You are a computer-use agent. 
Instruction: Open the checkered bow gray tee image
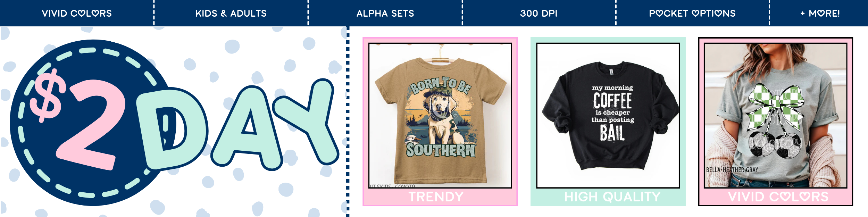point(775,115)
